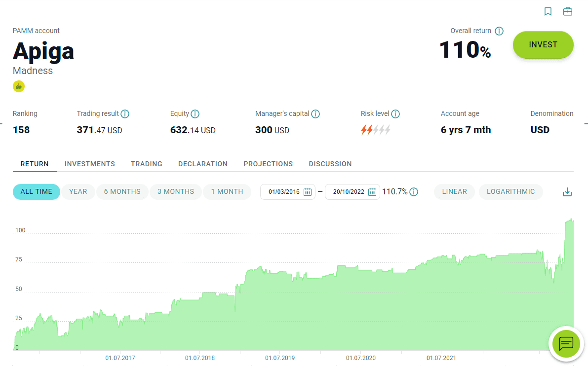Click the 371.47 USD trading result

pos(99,130)
